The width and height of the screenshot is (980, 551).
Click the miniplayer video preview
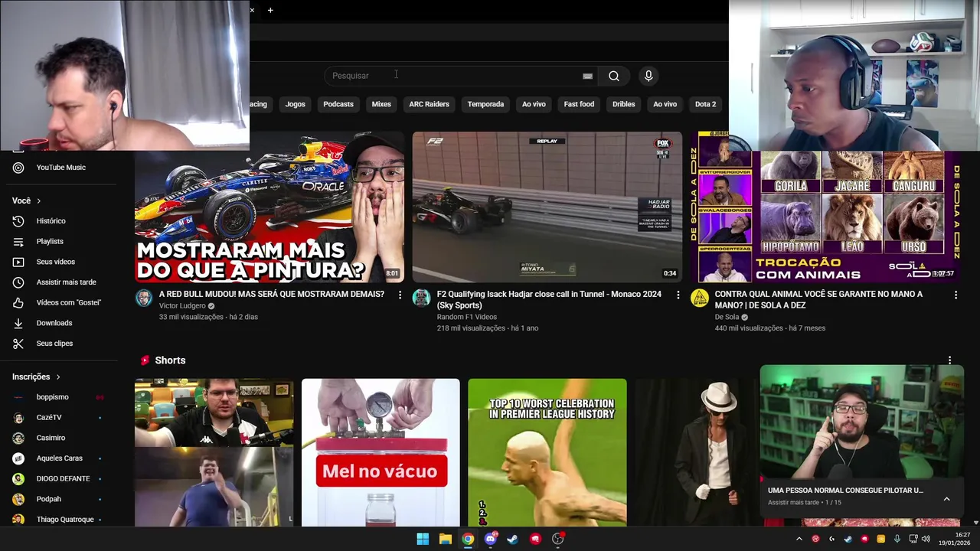862,422
